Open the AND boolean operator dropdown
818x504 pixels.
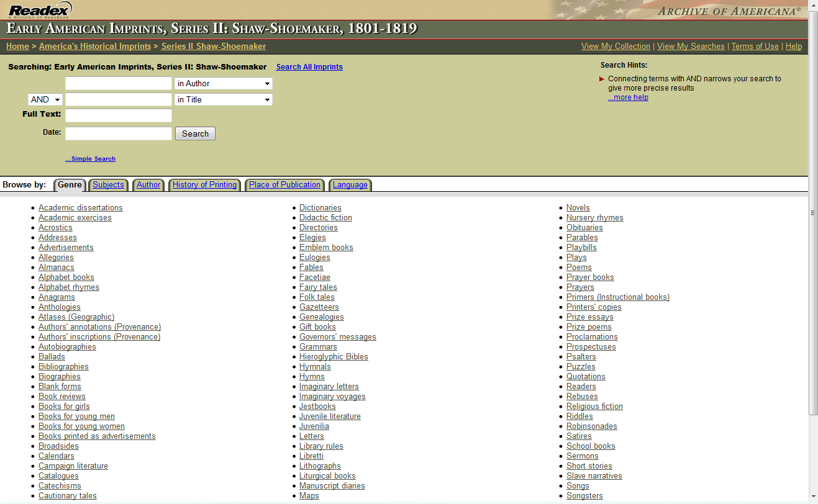[45, 99]
